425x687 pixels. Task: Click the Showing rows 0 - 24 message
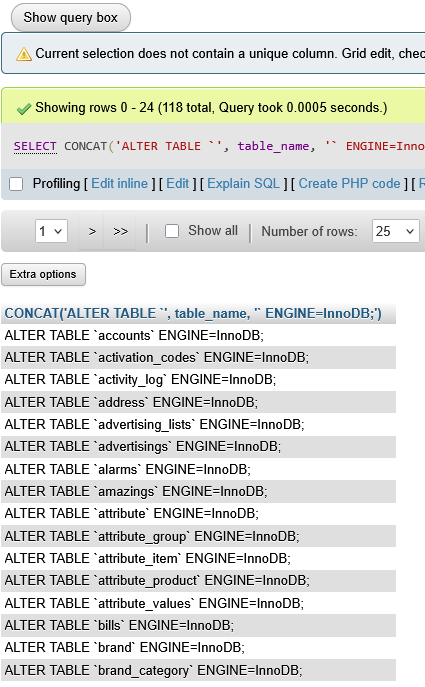[x=211, y=108]
